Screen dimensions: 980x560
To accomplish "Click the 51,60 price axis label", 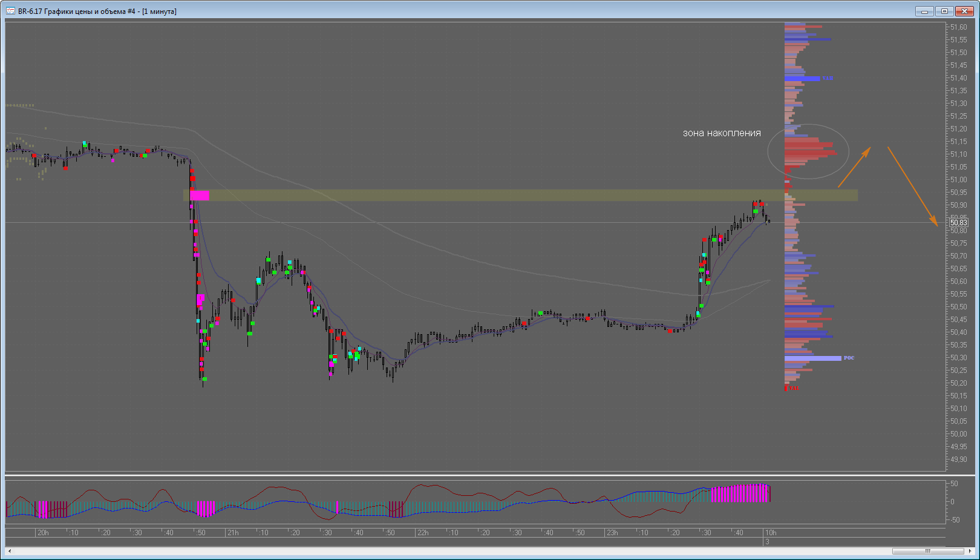I will [x=959, y=27].
